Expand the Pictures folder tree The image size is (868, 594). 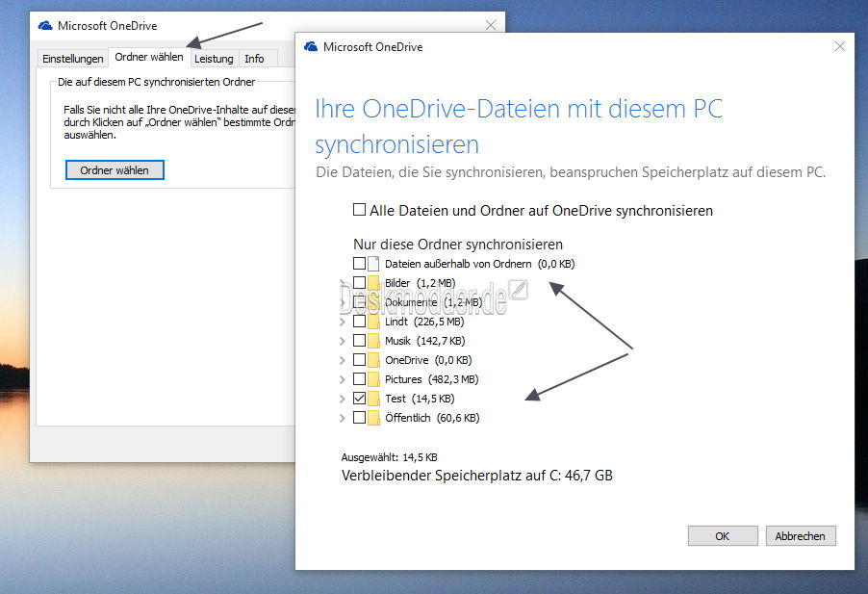[x=343, y=379]
